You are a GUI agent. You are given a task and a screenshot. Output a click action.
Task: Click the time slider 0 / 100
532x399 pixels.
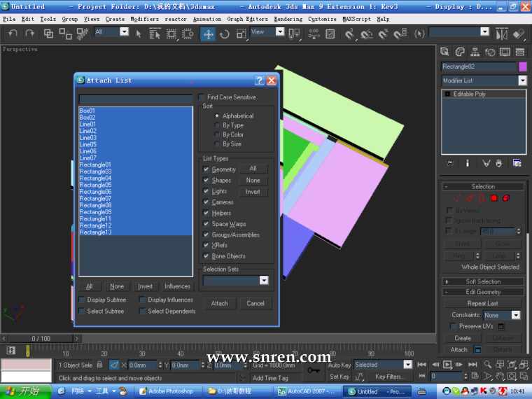41,338
